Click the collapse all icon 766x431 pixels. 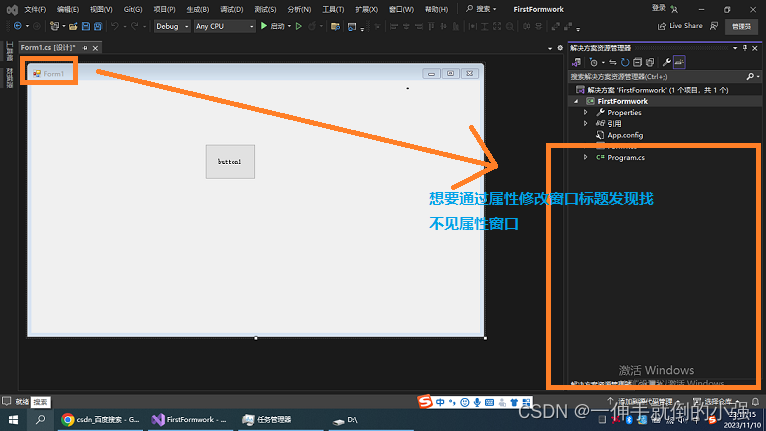point(637,62)
